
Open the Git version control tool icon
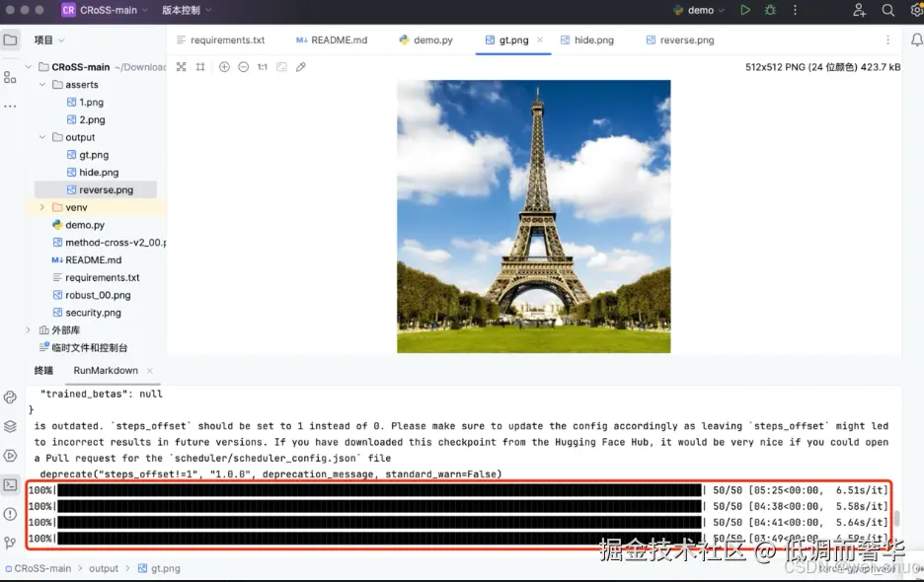[10, 543]
